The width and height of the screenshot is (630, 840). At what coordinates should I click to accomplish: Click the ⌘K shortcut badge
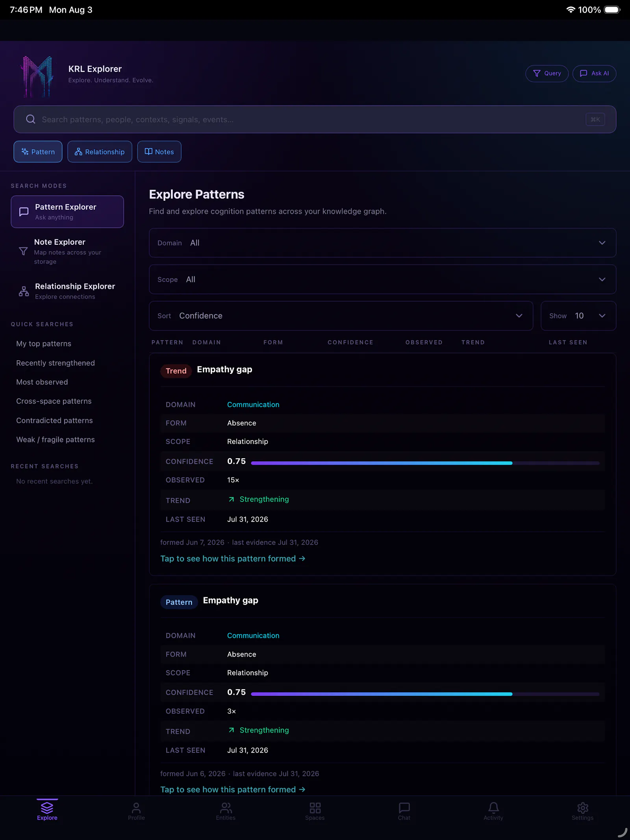595,119
